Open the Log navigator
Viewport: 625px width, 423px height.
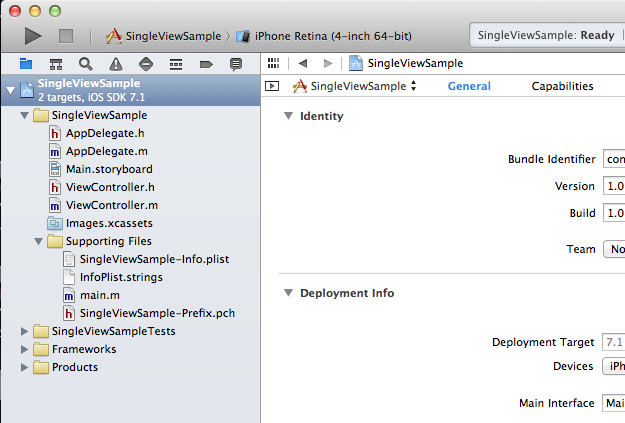coord(236,64)
